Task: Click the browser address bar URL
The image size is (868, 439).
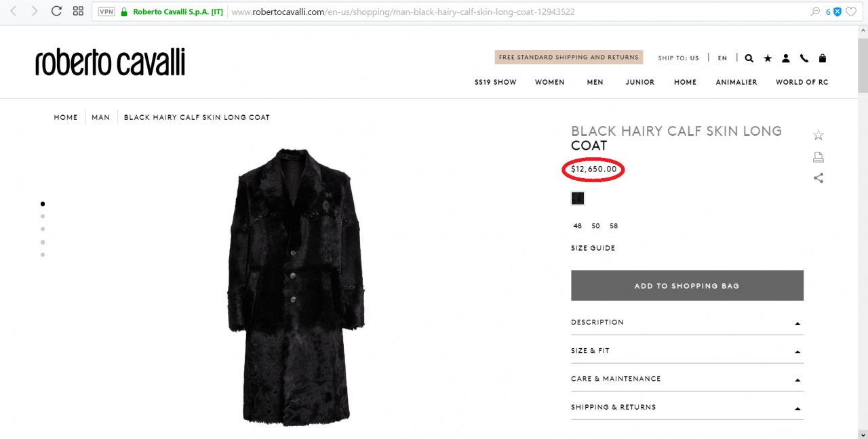Action: pos(407,12)
